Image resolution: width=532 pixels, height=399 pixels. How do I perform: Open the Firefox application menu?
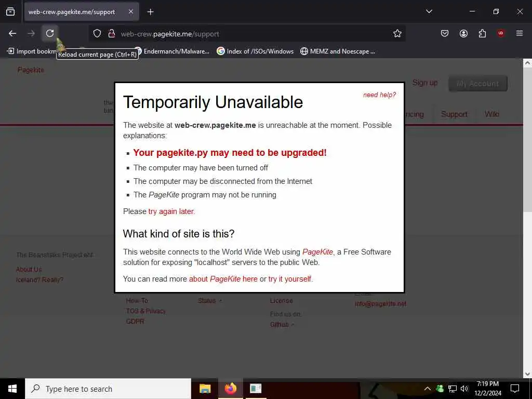pyautogui.click(x=520, y=33)
